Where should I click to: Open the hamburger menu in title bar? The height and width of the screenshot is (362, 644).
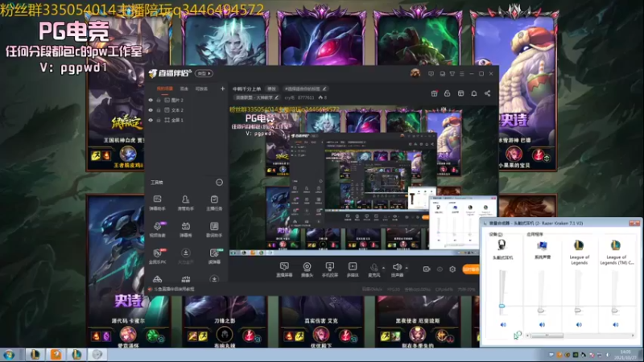pos(462,74)
